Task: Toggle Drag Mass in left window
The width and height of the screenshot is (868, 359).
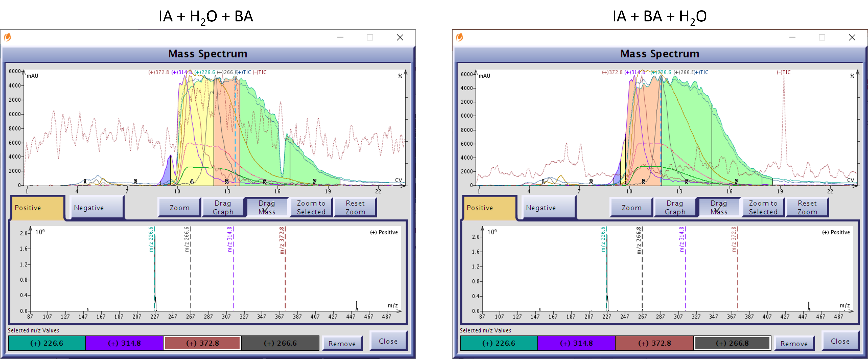Action: [x=267, y=208]
